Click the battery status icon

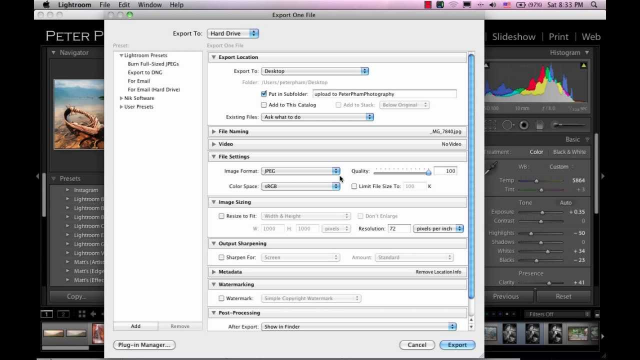[521, 5]
